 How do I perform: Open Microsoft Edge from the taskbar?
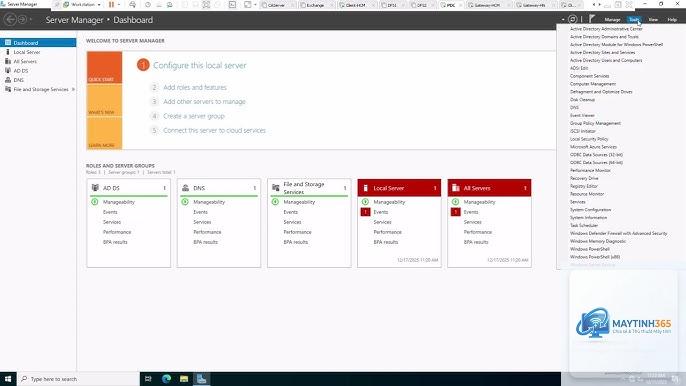pyautogui.click(x=166, y=379)
